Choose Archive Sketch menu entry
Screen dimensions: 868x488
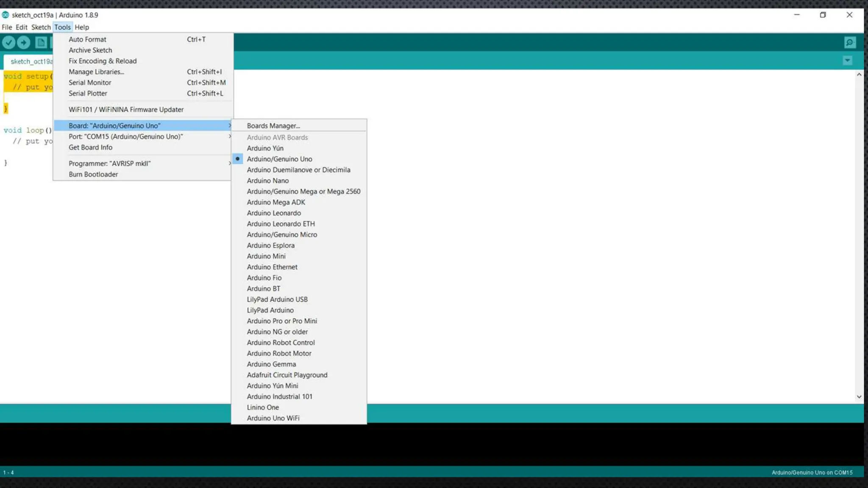coord(143,50)
